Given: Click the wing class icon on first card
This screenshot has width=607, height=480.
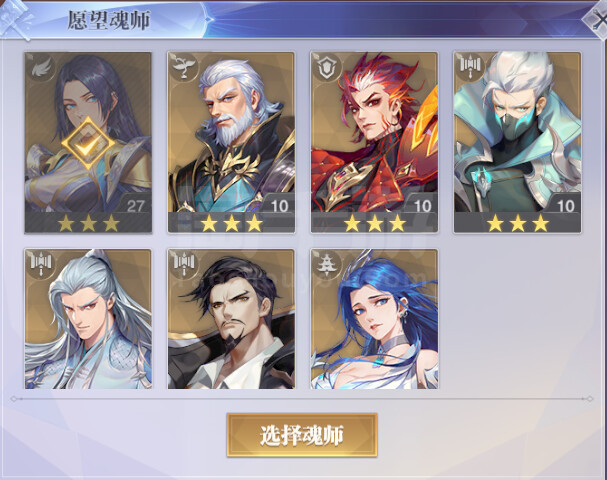Looking at the screenshot, I should click(41, 69).
